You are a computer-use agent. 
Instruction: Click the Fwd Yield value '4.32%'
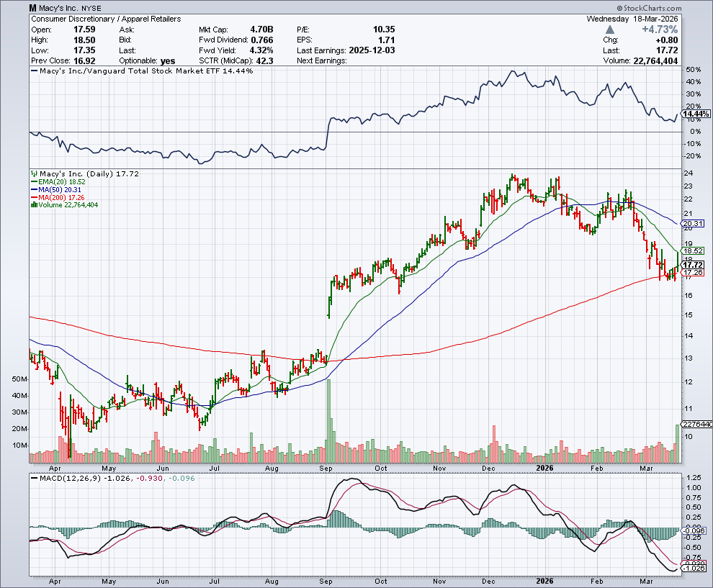261,50
